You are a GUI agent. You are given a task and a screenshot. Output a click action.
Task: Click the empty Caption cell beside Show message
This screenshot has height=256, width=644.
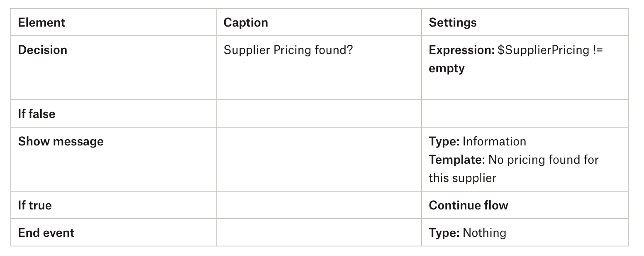[x=319, y=160]
